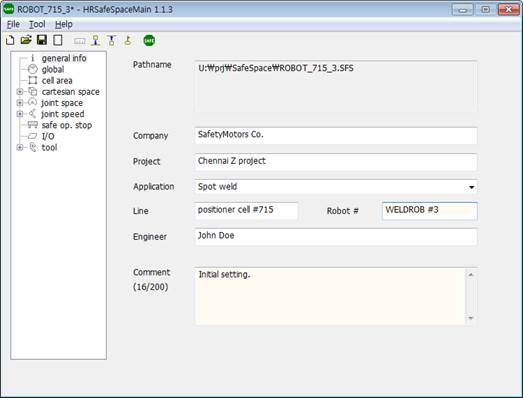Click the 'Pathname' label
The width and height of the screenshot is (523, 398).
[x=152, y=65]
